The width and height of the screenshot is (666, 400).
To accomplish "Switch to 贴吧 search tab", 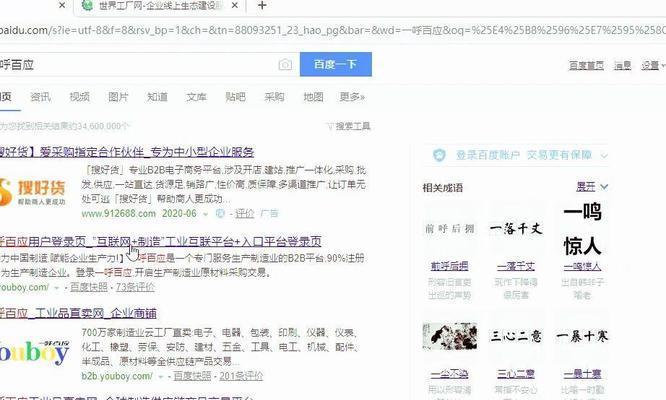I will pos(235,97).
